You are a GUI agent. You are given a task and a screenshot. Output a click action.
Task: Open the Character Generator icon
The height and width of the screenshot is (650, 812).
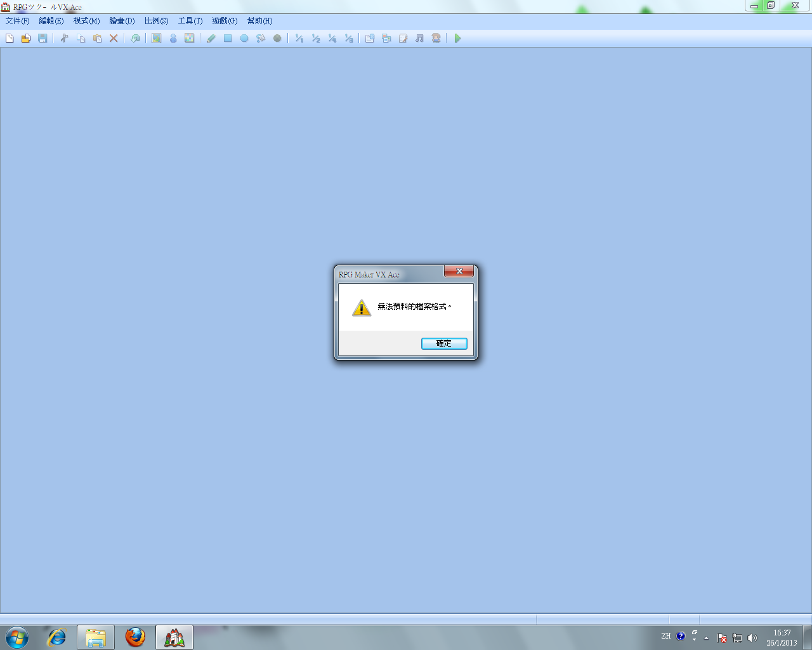[436, 39]
